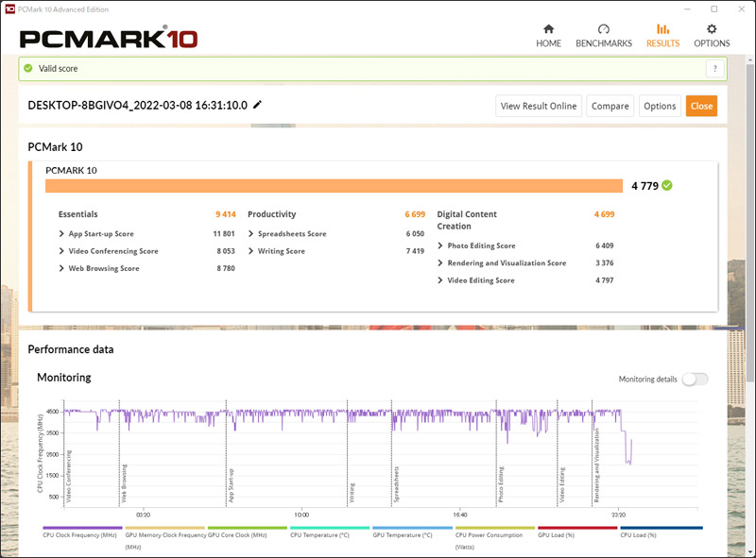Select the Results bar chart icon
The width and height of the screenshot is (756, 558).
click(x=662, y=29)
